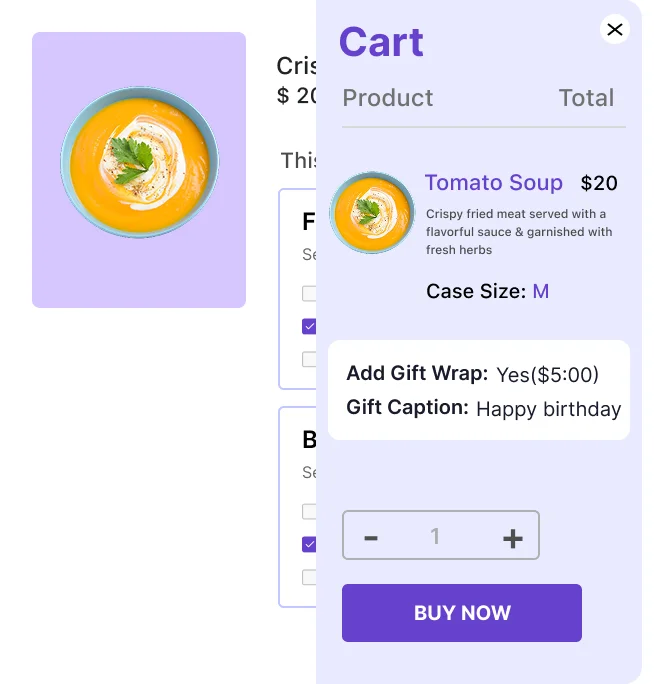Uncheck the checked box in the upper options group

coord(309,326)
